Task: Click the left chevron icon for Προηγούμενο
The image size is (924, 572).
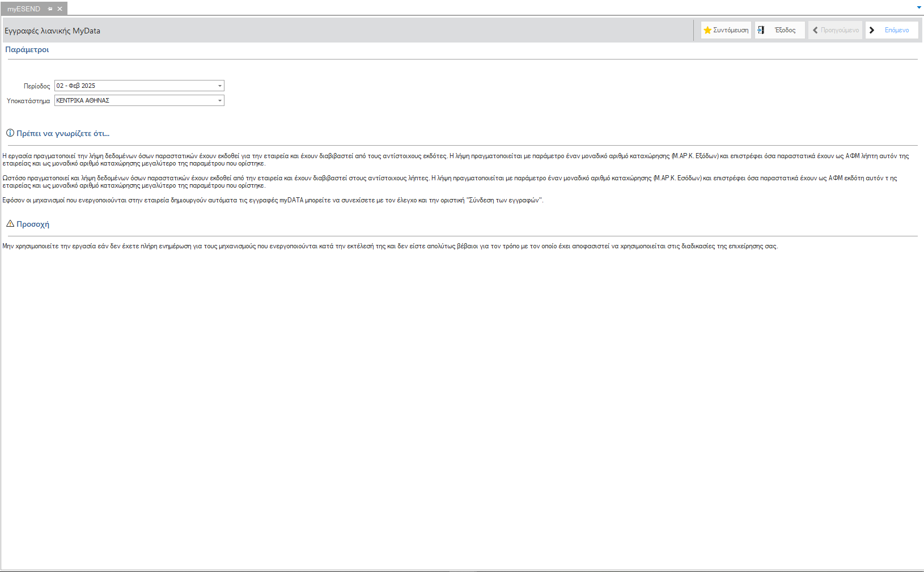Action: point(815,30)
